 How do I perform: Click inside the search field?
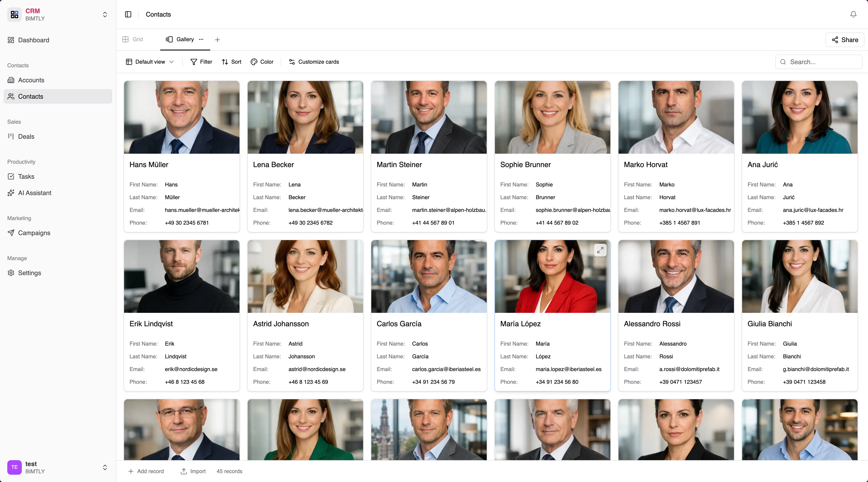(x=818, y=62)
